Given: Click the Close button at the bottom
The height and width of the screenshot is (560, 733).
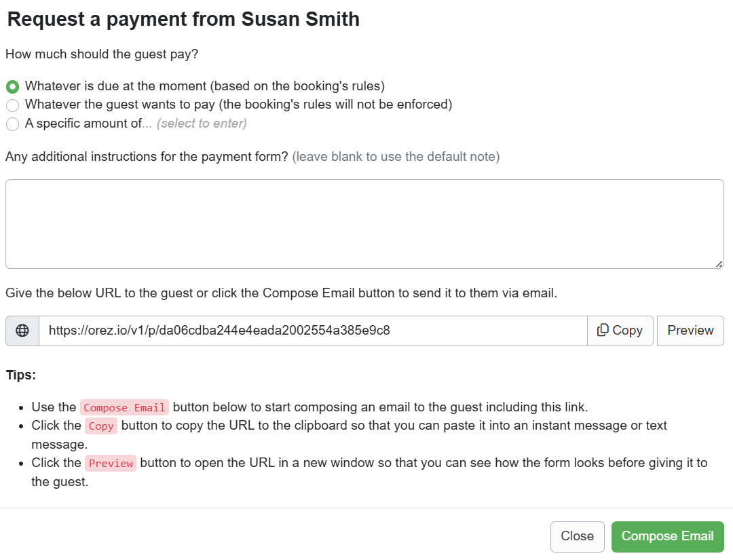Looking at the screenshot, I should [x=577, y=536].
